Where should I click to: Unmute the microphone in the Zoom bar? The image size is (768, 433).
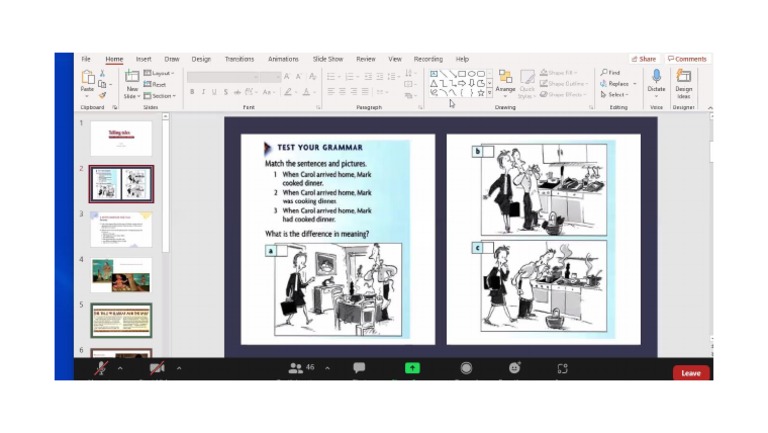tap(101, 369)
